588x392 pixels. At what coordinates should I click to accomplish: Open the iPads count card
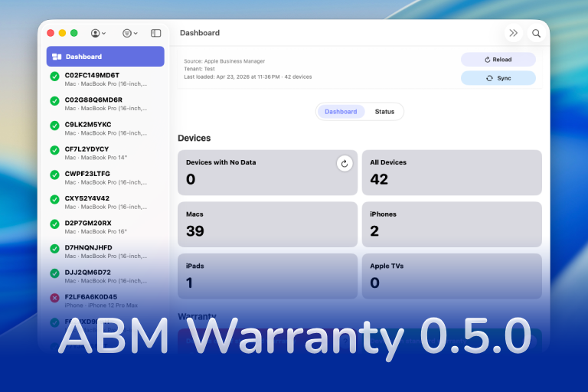267,276
